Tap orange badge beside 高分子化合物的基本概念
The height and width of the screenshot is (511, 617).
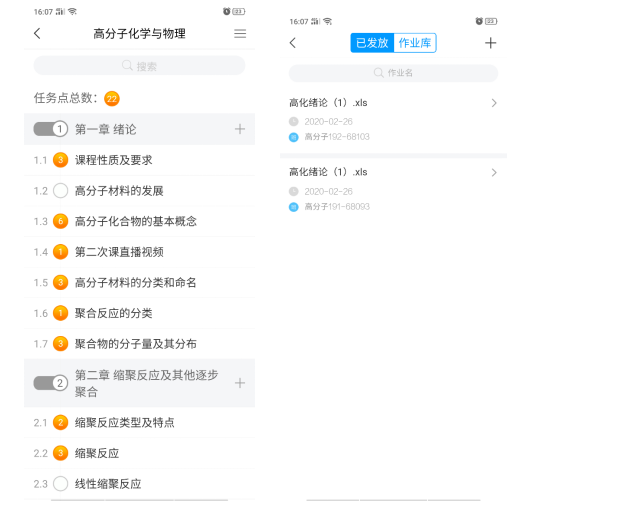pyautogui.click(x=60, y=221)
